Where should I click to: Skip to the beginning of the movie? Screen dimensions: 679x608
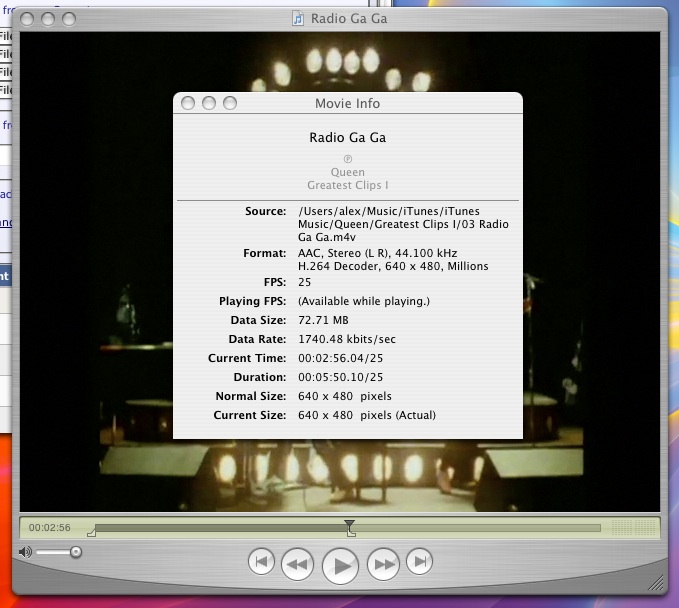261,562
